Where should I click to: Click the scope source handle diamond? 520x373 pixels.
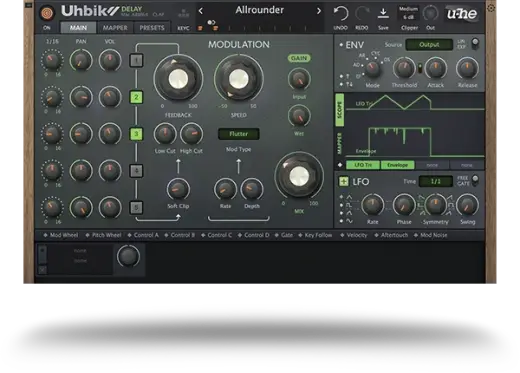(340, 165)
